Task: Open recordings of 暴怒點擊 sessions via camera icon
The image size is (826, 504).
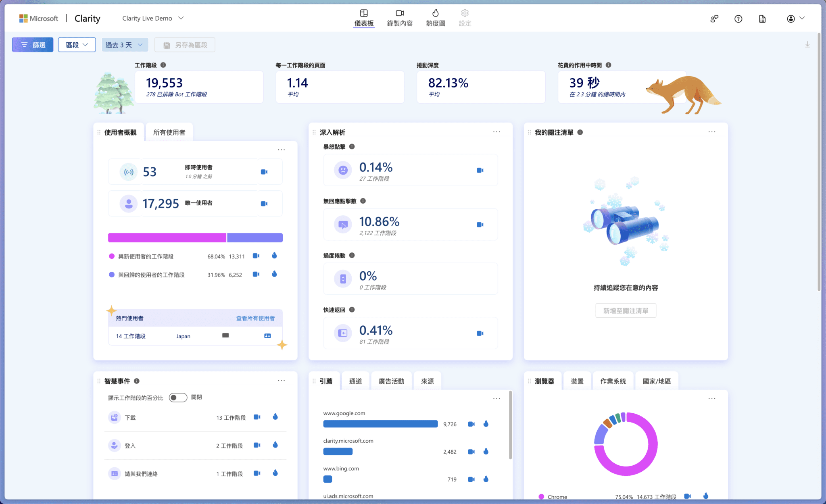Action: point(480,170)
